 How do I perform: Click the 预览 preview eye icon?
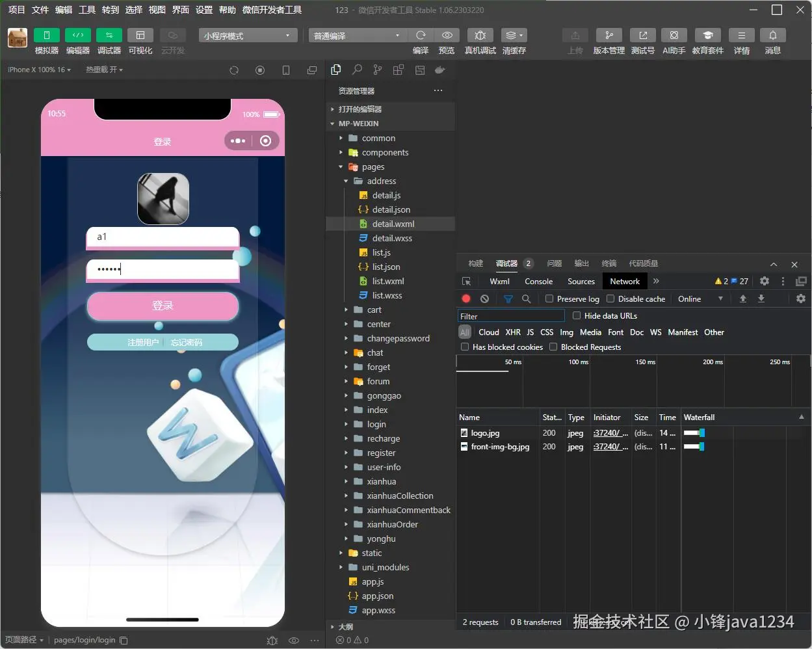coord(447,35)
